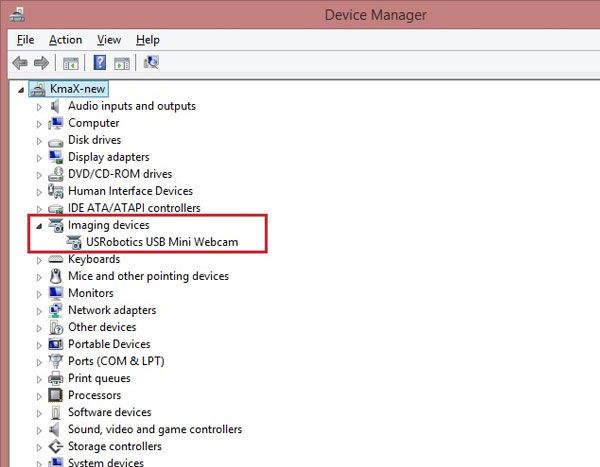
Task: Expand Audio inputs and outputs
Action: click(39, 107)
